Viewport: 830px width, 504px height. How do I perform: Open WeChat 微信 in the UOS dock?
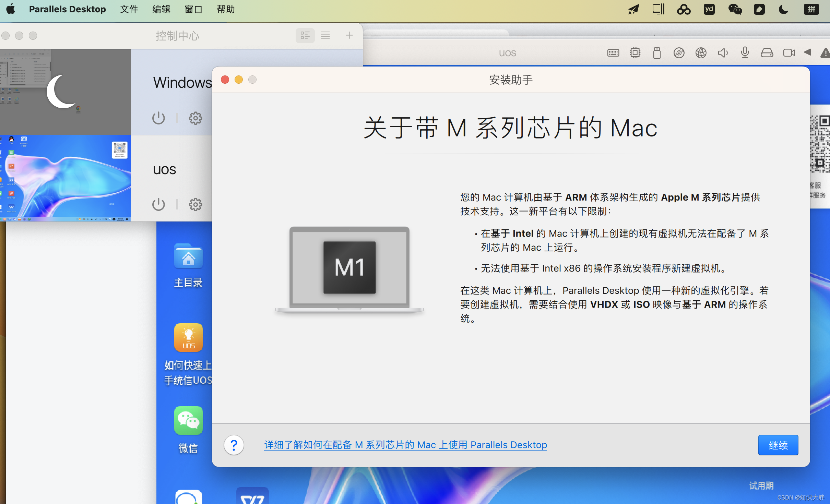188,420
